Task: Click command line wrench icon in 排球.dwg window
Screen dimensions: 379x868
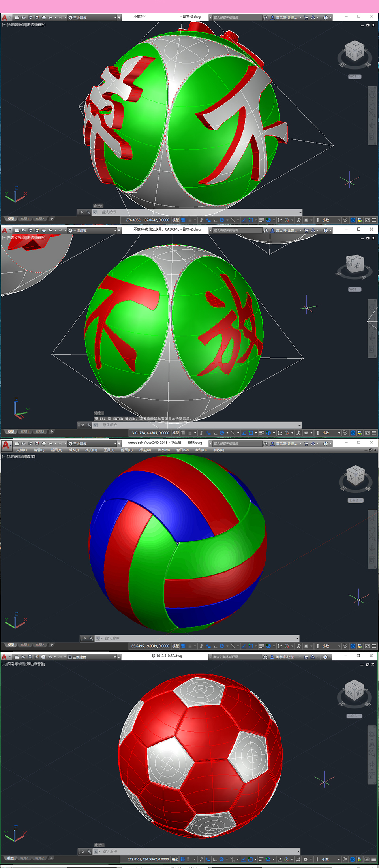Action: click(x=91, y=638)
